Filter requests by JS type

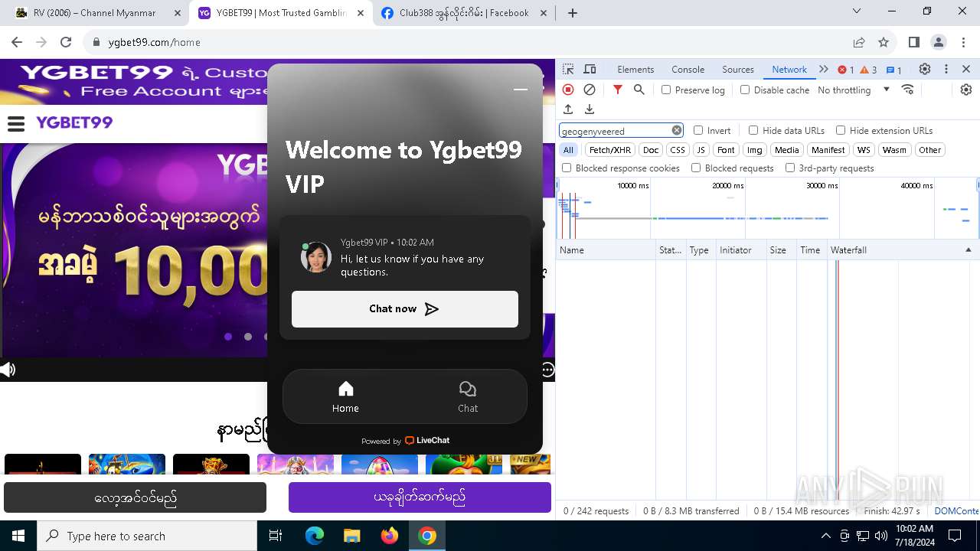701,150
